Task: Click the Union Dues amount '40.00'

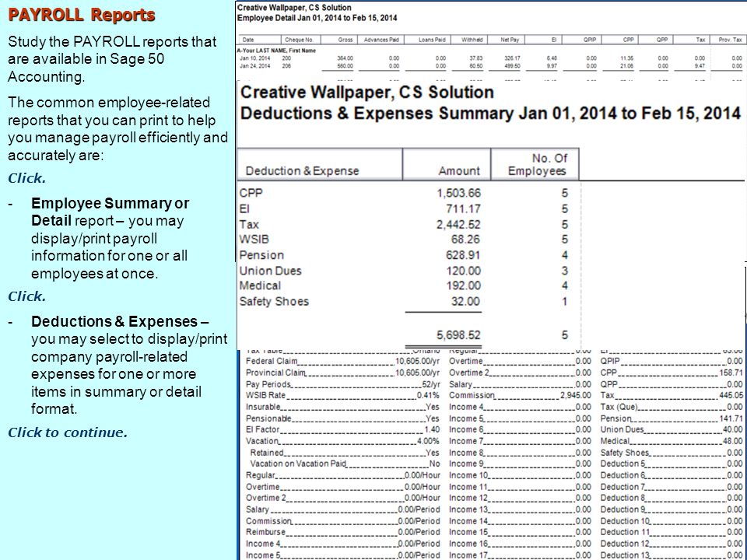Action: pyautogui.click(x=734, y=430)
